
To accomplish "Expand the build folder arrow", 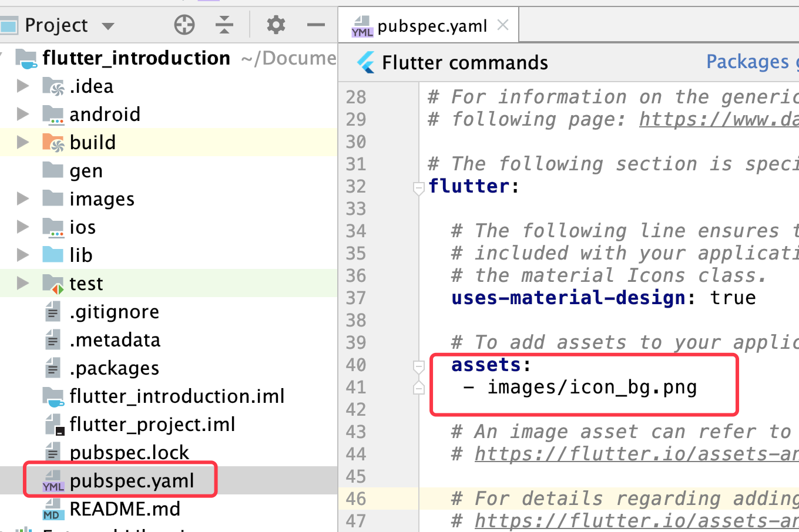I will point(23,143).
